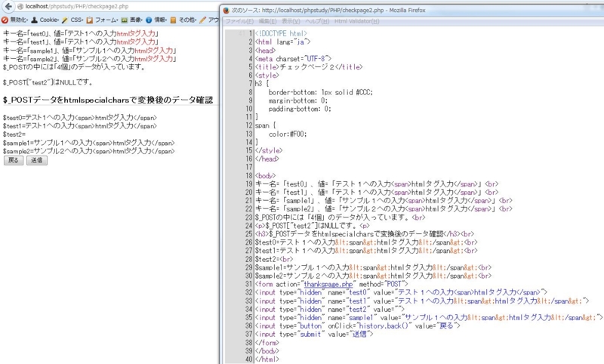Click the page line starting with $test0=
This screenshot has height=364, width=604.
coord(80,118)
